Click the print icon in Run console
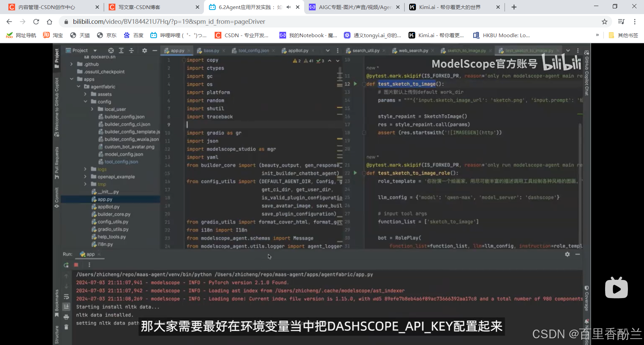Image resolution: width=644 pixels, height=345 pixels. [x=66, y=317]
